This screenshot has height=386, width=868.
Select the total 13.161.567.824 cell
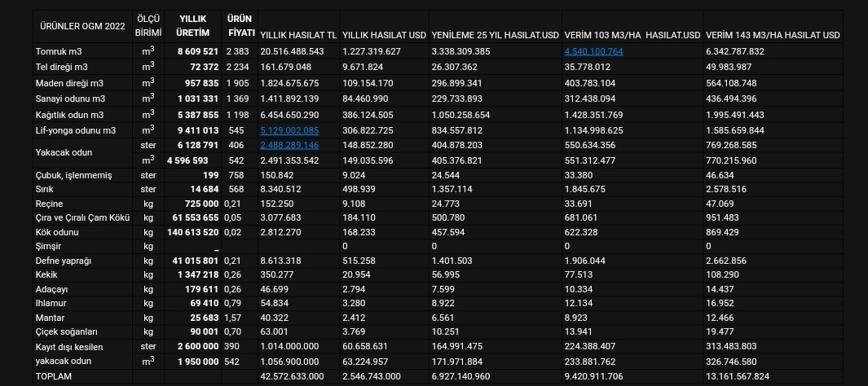(x=738, y=376)
